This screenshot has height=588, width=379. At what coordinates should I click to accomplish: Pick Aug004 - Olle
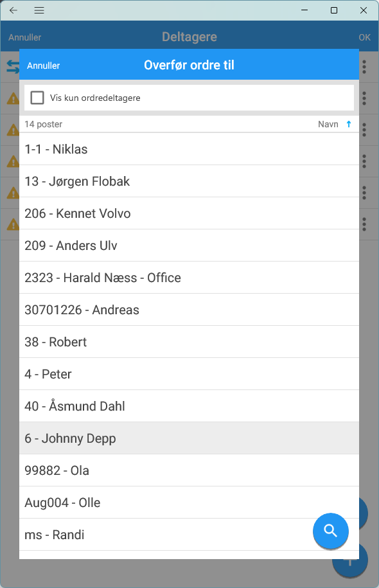(189, 503)
